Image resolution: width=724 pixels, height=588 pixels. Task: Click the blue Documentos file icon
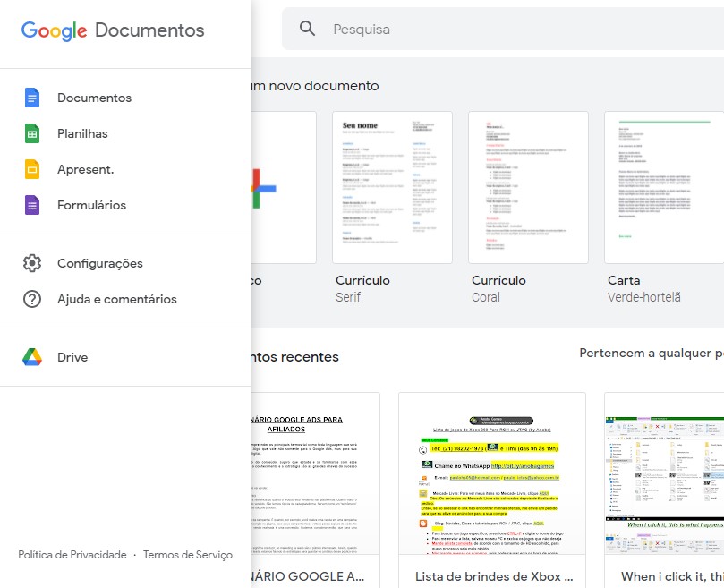(32, 98)
